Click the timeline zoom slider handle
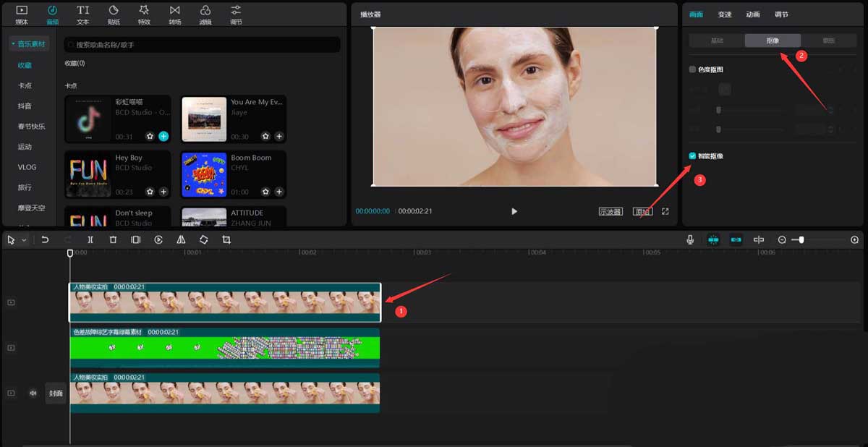The width and height of the screenshot is (868, 447). point(801,239)
